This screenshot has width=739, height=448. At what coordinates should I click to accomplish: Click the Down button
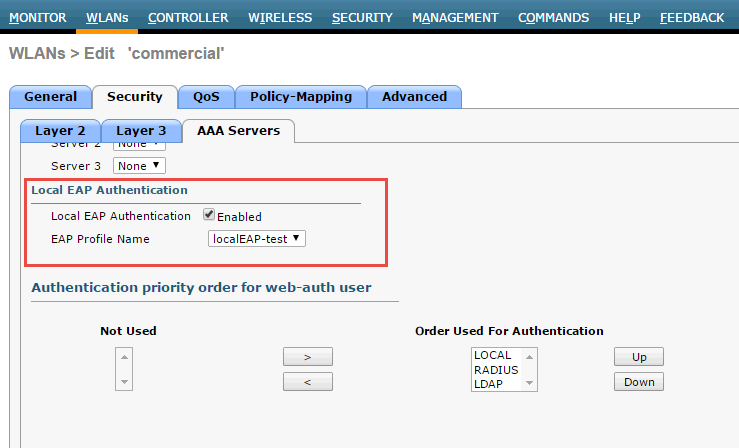tap(639, 382)
